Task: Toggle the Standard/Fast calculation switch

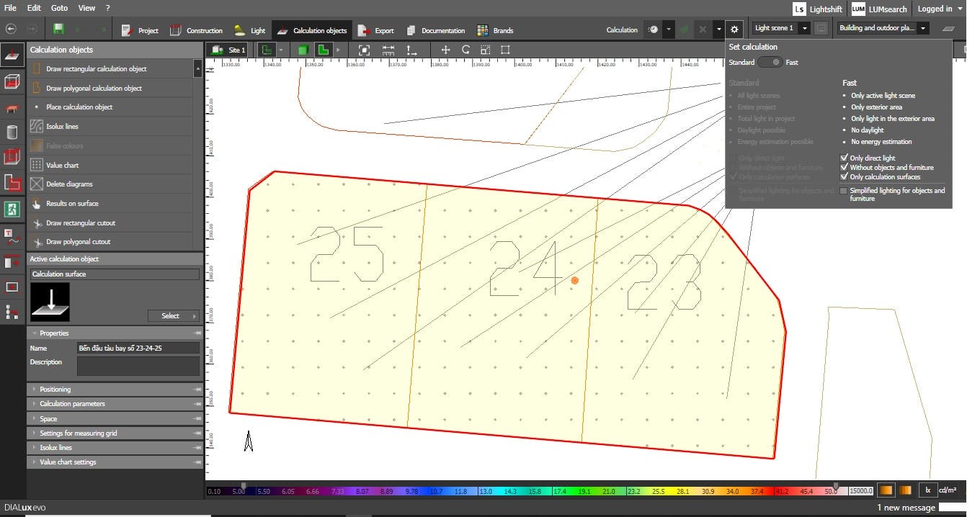Action: coord(770,63)
